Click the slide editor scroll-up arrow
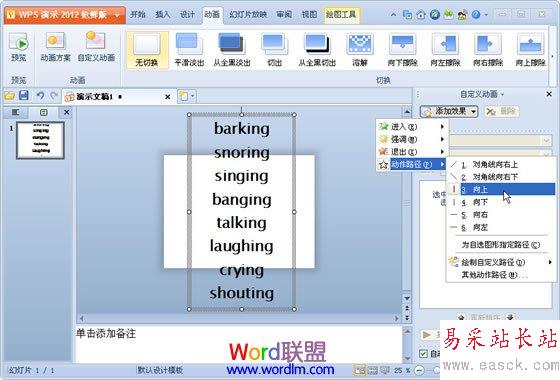 click(x=407, y=112)
